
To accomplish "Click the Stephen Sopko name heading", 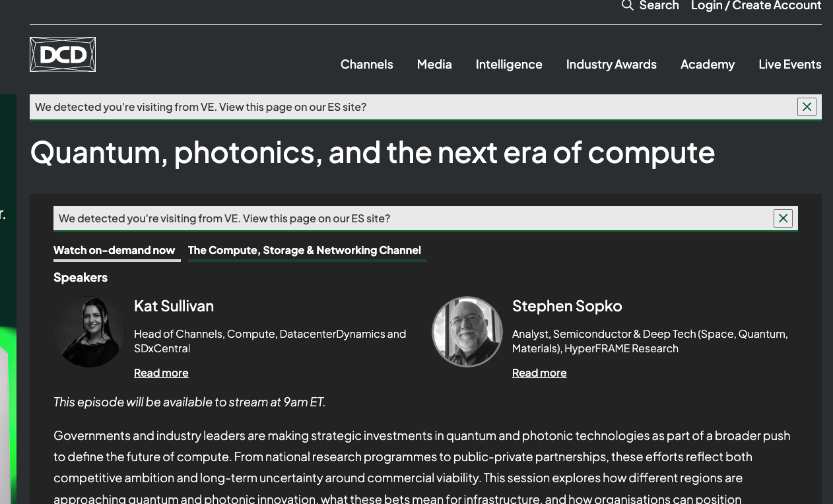I will point(567,305).
